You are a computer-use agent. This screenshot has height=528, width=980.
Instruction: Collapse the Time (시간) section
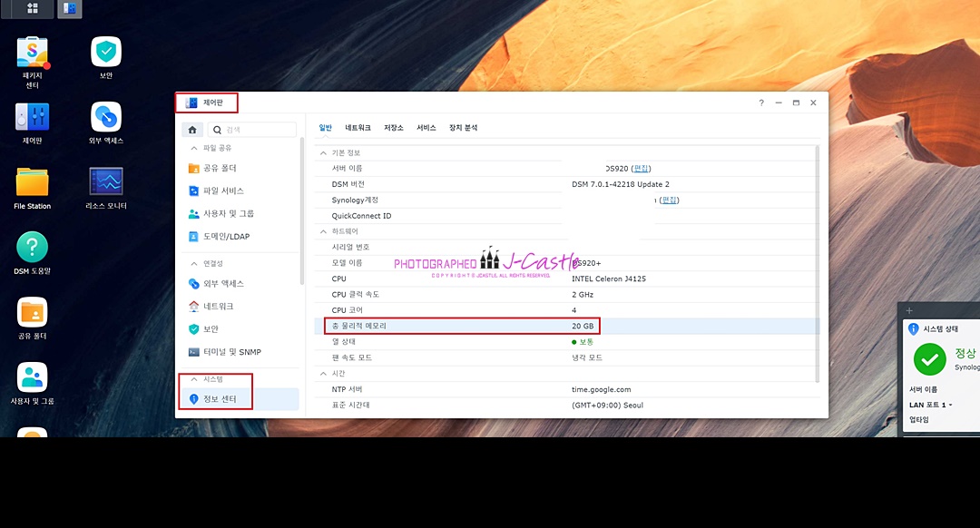click(x=323, y=374)
